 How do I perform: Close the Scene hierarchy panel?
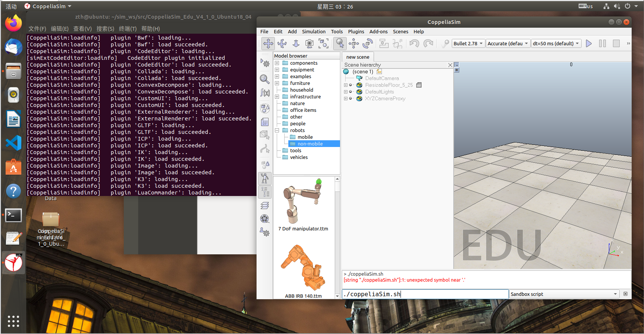[450, 65]
